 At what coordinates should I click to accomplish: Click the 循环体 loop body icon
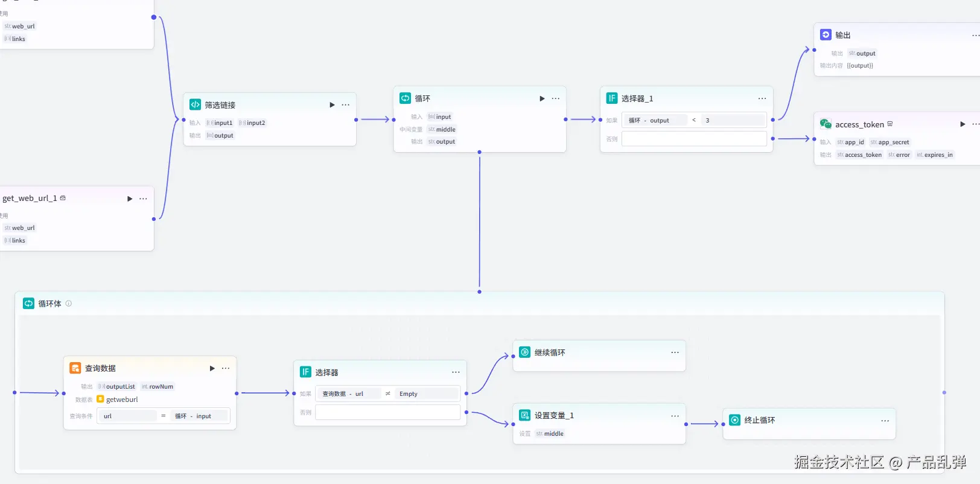pyautogui.click(x=28, y=303)
